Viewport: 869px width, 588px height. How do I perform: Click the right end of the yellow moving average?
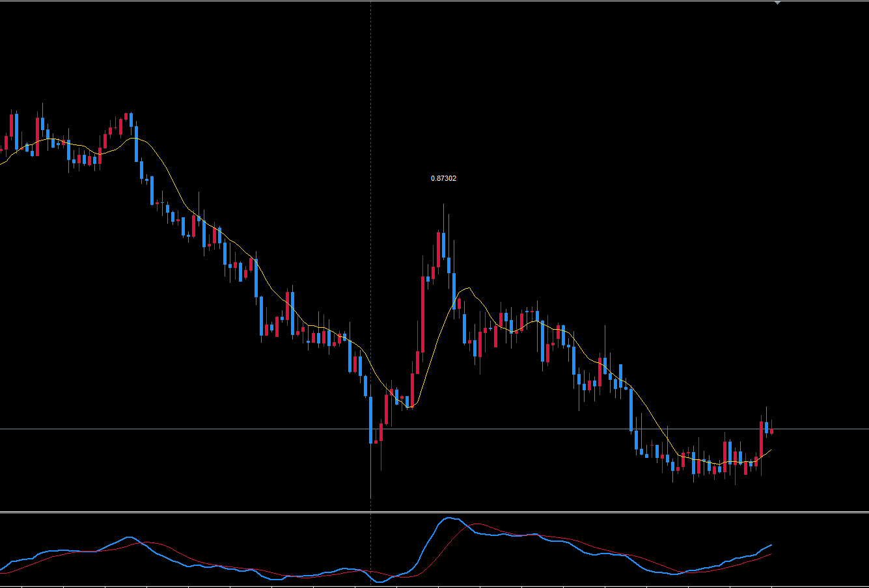point(771,449)
